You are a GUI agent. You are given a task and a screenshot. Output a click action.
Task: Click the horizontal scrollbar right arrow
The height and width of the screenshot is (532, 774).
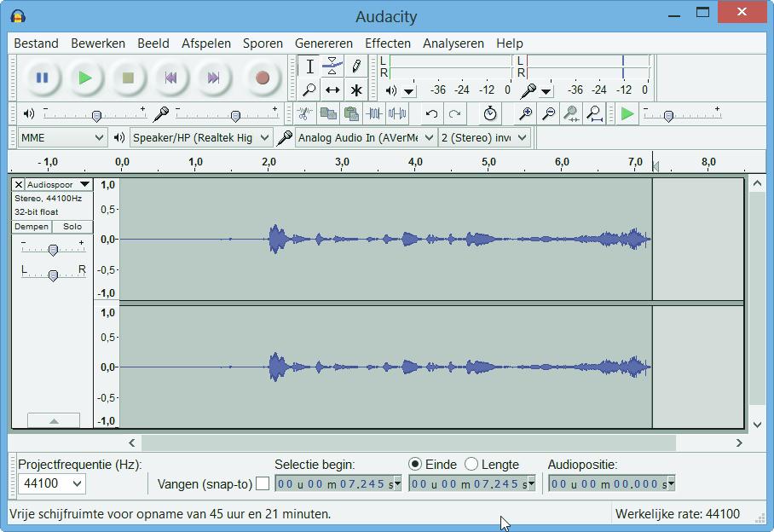pos(739,443)
